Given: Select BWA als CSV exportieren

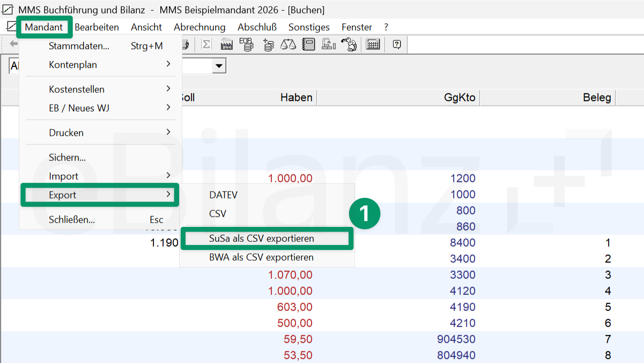Looking at the screenshot, I should (267, 257).
